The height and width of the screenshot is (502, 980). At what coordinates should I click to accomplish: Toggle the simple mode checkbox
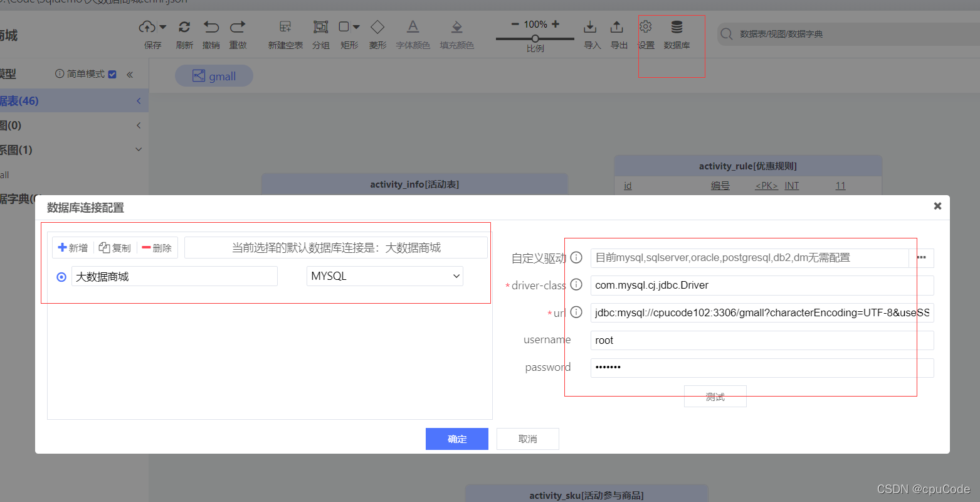[112, 74]
